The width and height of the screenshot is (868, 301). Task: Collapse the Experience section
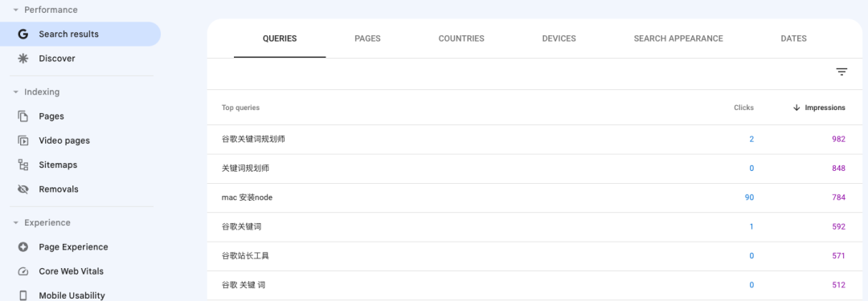(x=15, y=222)
